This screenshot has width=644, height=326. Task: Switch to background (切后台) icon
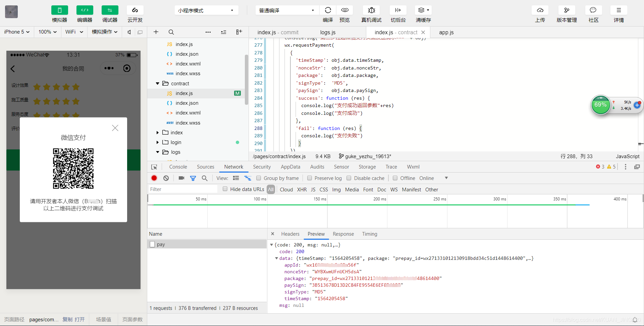tap(398, 10)
